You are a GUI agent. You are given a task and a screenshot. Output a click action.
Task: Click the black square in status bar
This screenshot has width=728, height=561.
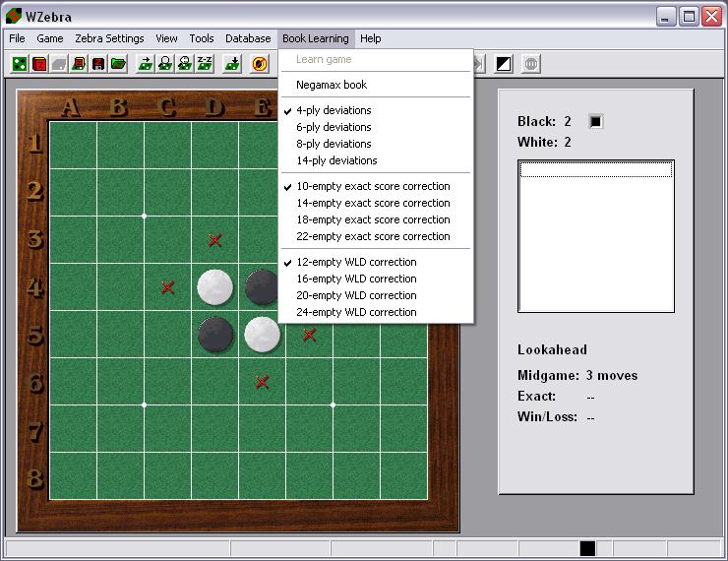(x=587, y=548)
